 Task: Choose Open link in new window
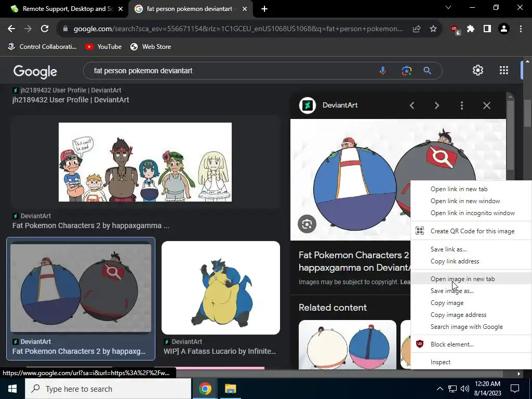click(x=471, y=201)
